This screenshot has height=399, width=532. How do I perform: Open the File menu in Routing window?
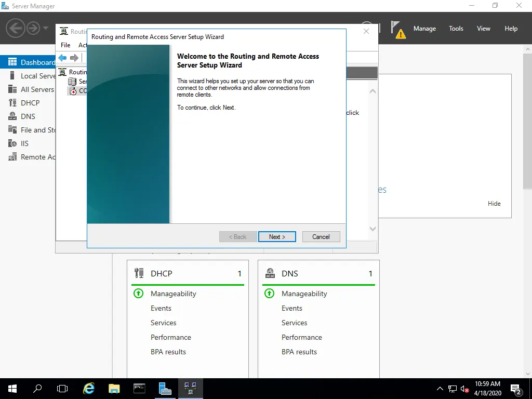(x=65, y=45)
